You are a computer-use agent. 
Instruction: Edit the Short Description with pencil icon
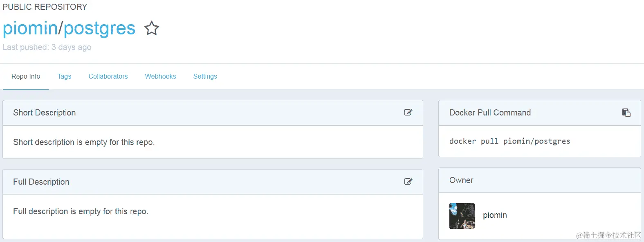(408, 112)
